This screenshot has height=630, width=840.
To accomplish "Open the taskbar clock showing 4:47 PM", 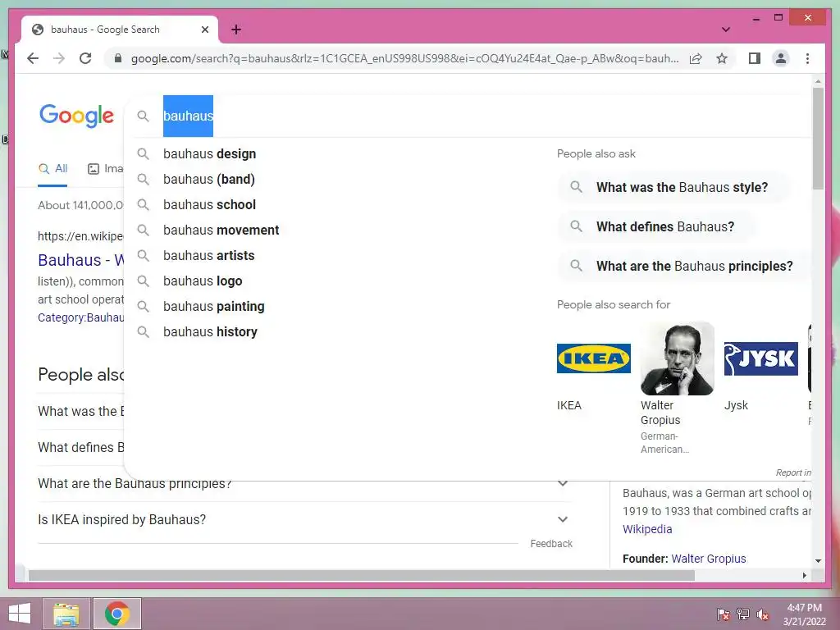I will click(804, 614).
